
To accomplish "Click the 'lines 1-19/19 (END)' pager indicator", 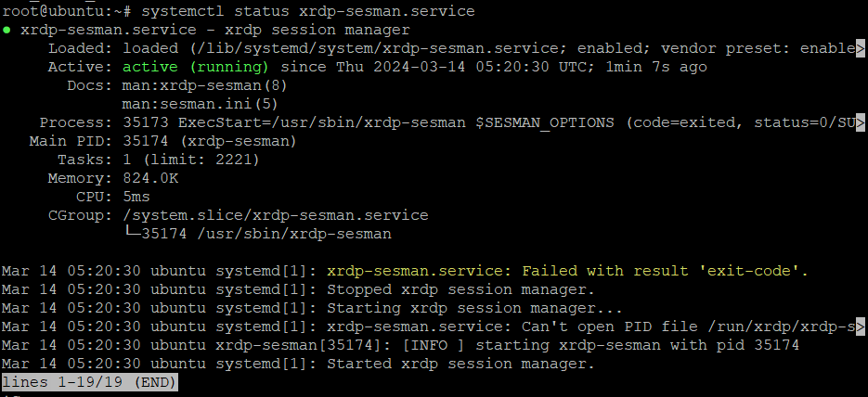I will tap(89, 382).
